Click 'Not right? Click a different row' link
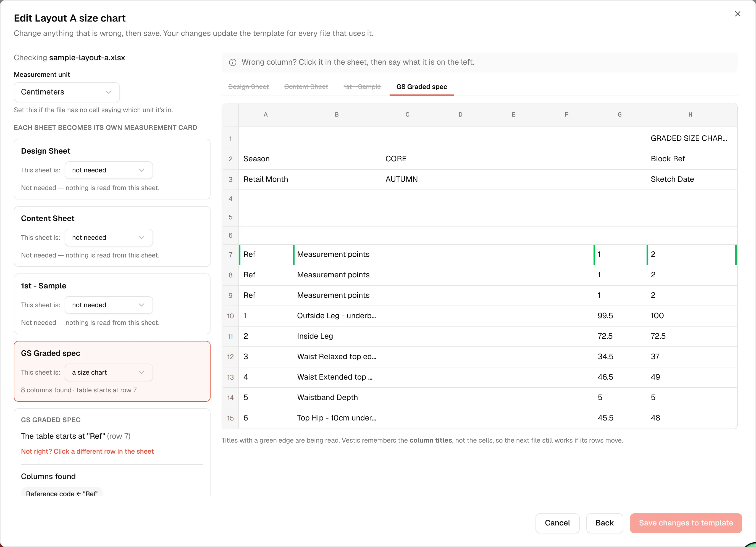This screenshot has width=756, height=547. pyautogui.click(x=87, y=451)
